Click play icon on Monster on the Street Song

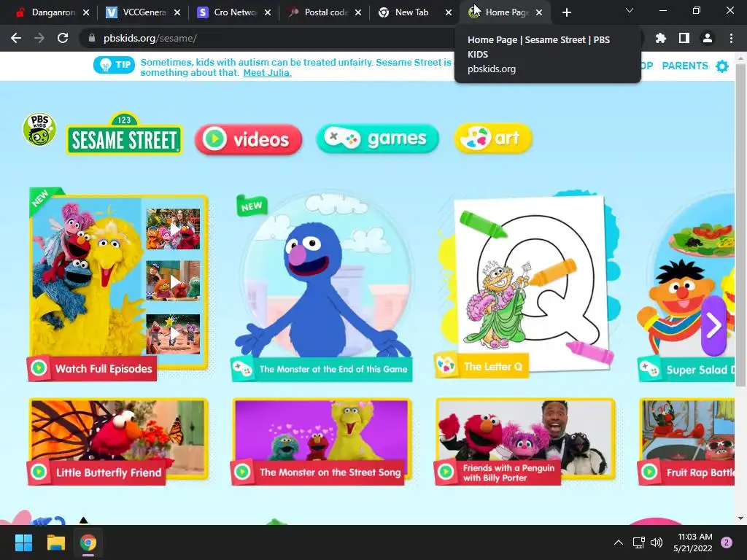242,472
